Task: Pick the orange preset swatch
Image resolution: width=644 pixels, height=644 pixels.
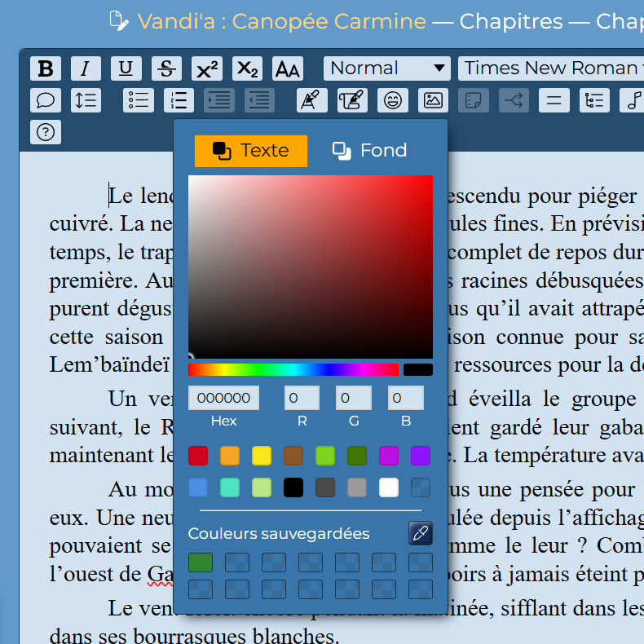Action: 230,456
